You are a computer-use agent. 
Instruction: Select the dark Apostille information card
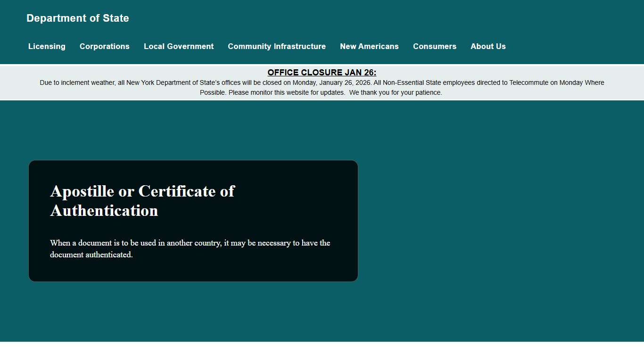coord(193,221)
